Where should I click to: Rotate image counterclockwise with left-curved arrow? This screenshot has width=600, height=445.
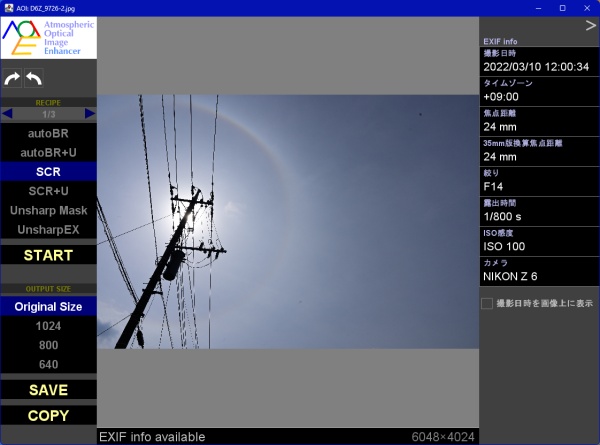tap(33, 78)
